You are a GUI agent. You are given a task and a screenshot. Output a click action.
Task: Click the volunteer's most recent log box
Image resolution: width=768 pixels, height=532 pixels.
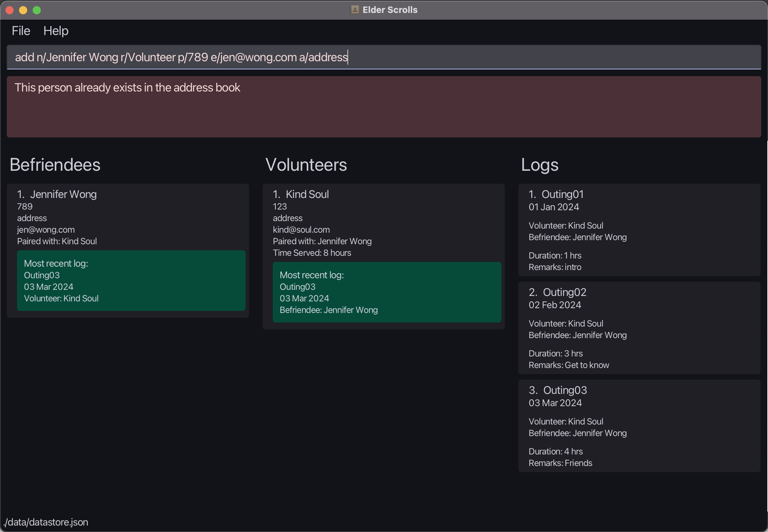(x=387, y=292)
